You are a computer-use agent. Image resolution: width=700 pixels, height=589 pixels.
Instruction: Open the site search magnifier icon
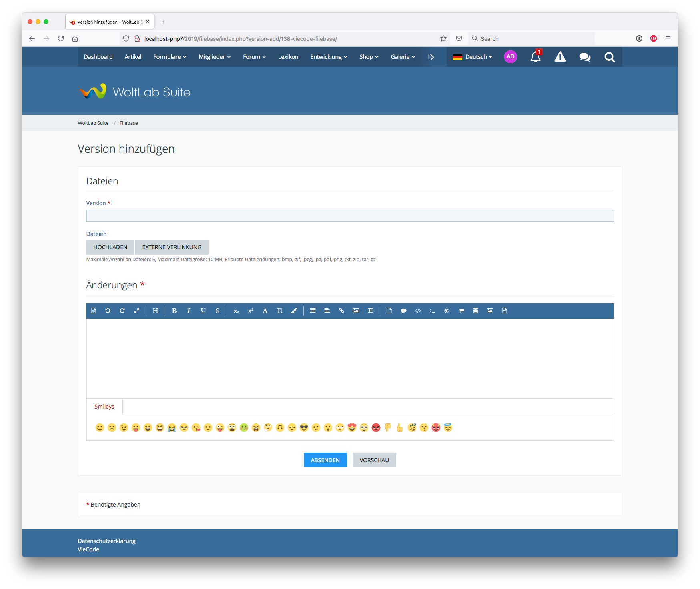pyautogui.click(x=609, y=57)
